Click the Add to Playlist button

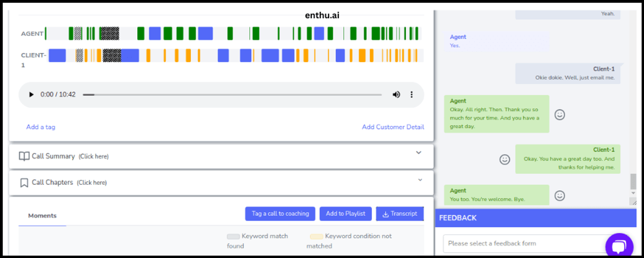(346, 214)
